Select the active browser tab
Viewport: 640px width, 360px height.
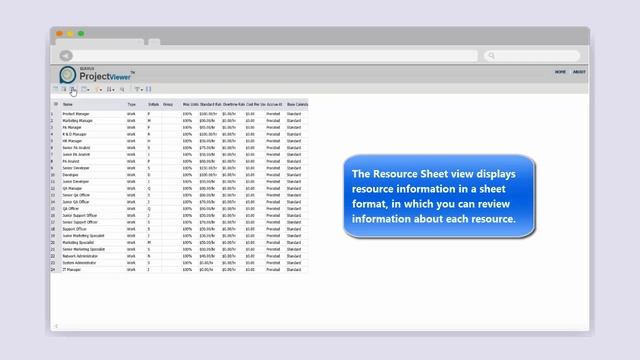tap(100, 42)
